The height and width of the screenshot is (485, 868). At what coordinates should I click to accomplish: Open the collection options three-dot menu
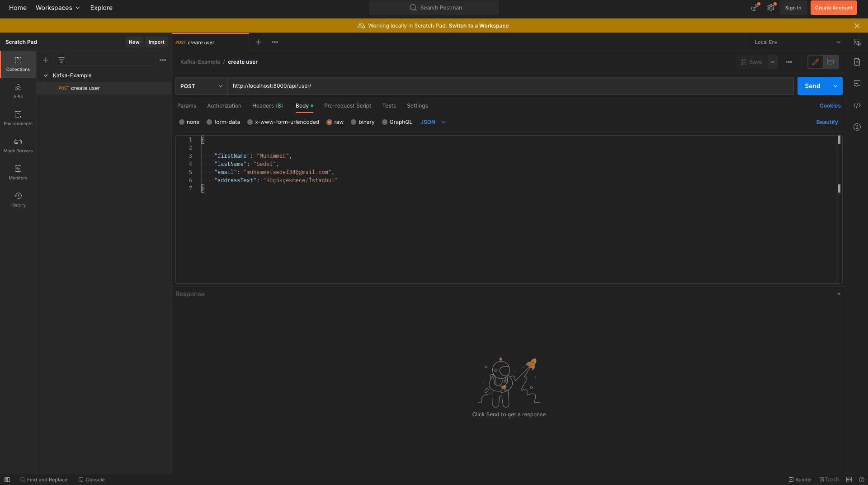coord(163,60)
